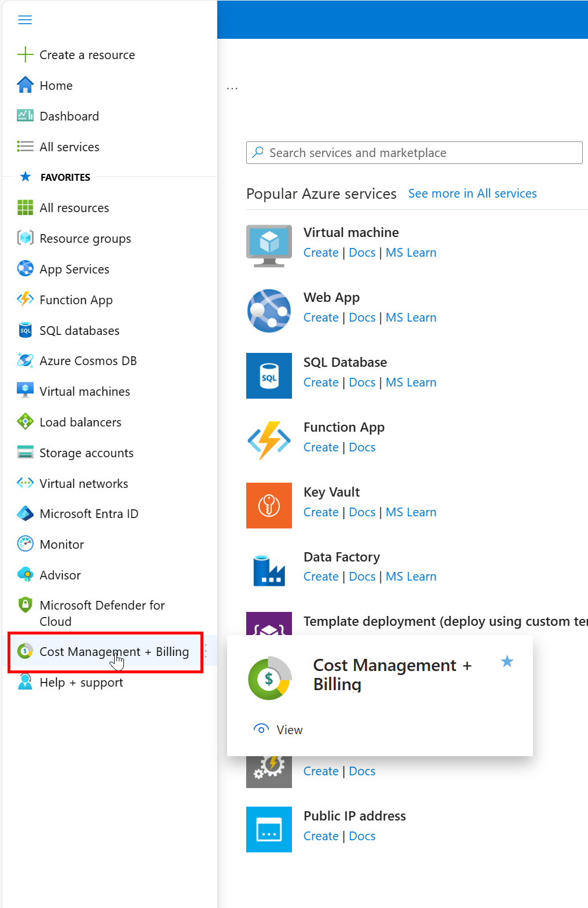This screenshot has height=908, width=588.
Task: Open Create a resource from the sidebar
Action: tap(87, 54)
